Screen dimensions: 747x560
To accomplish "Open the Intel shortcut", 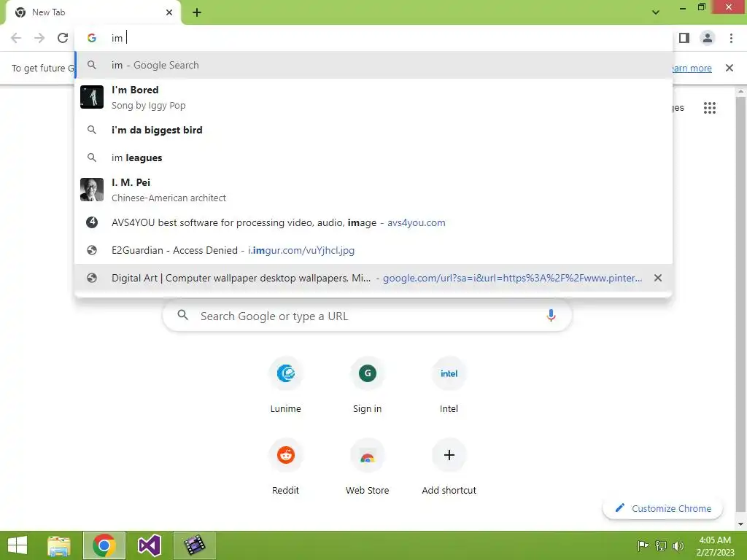I will pos(449,386).
